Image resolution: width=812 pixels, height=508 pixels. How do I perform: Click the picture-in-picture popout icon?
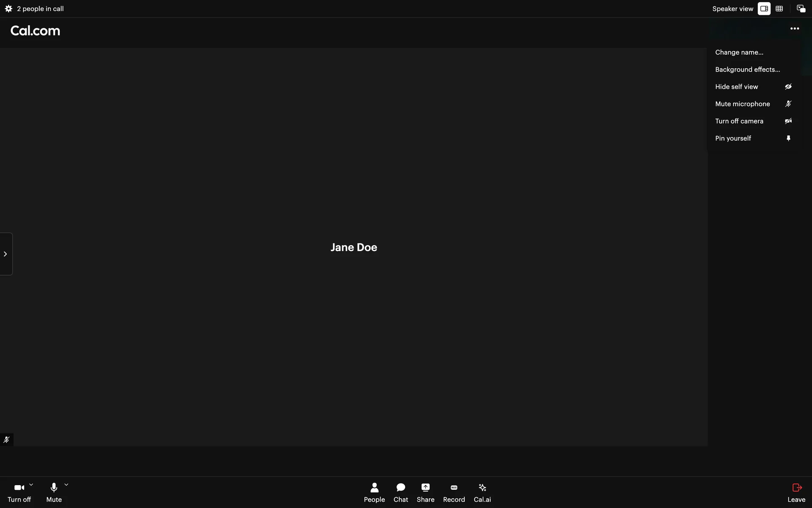(801, 8)
